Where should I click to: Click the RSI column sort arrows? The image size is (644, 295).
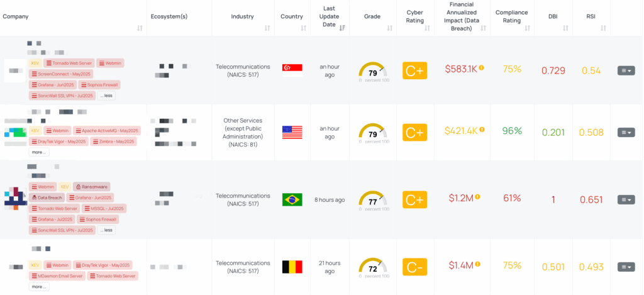point(604,28)
